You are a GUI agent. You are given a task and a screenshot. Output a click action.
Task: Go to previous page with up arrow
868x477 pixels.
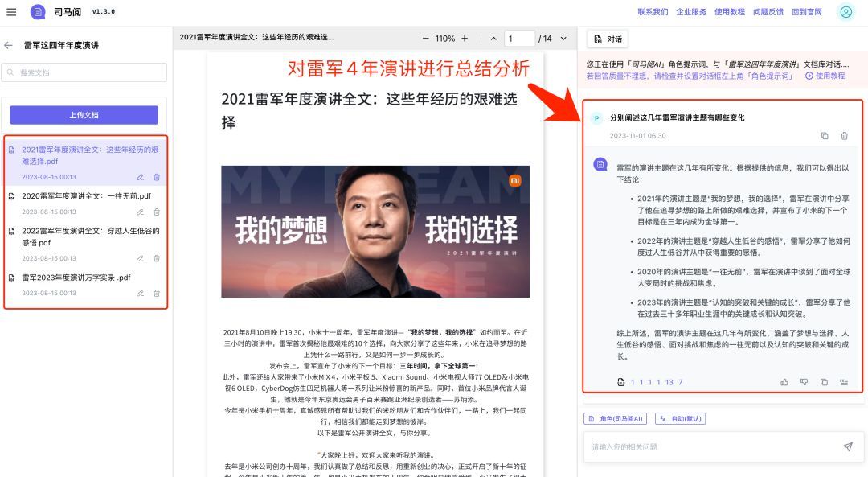click(493, 39)
